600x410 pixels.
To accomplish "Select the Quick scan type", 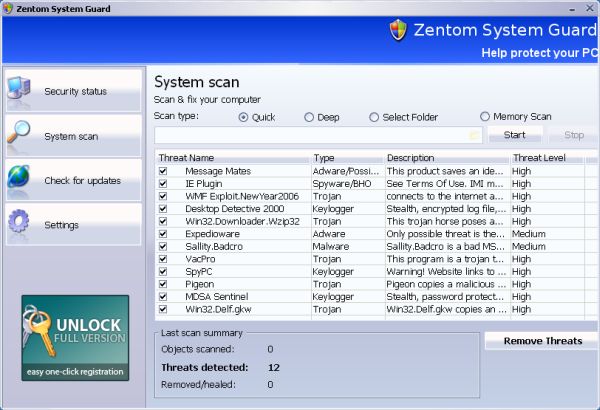I will [x=243, y=117].
